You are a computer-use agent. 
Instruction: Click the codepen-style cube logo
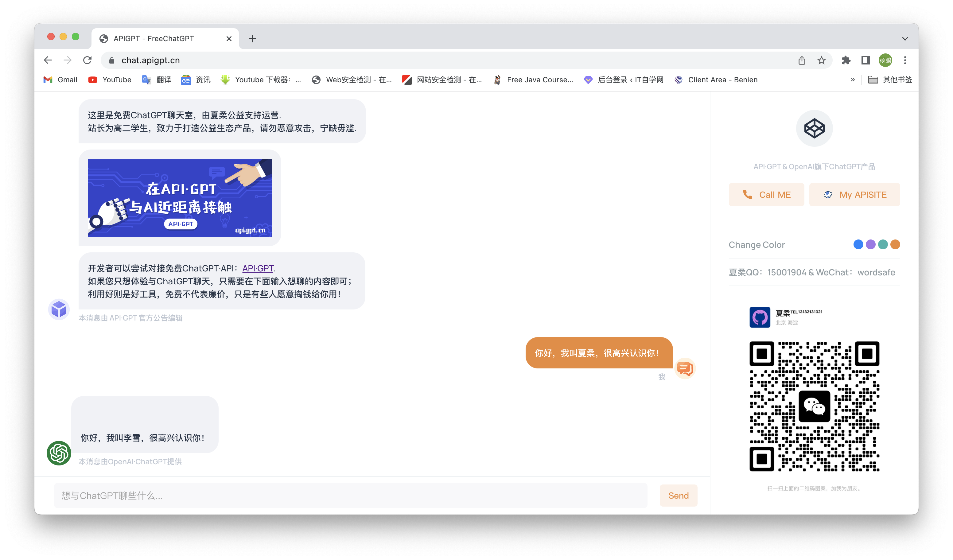814,128
